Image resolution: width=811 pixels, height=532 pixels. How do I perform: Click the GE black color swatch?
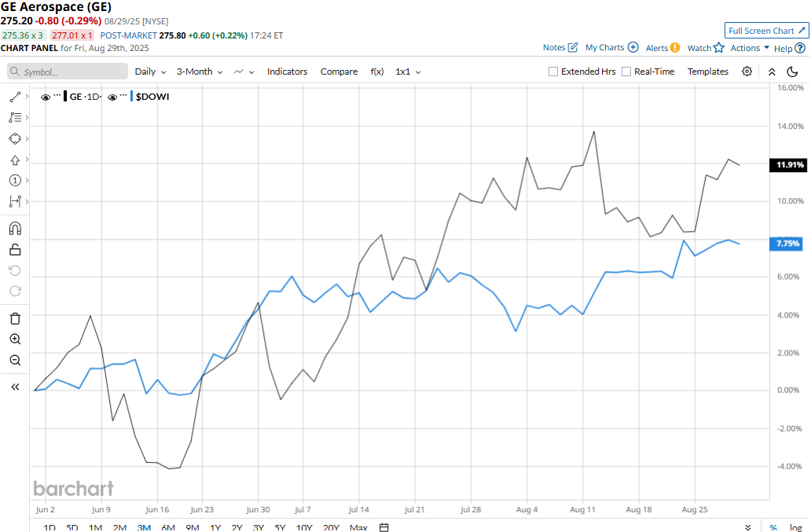pos(65,96)
